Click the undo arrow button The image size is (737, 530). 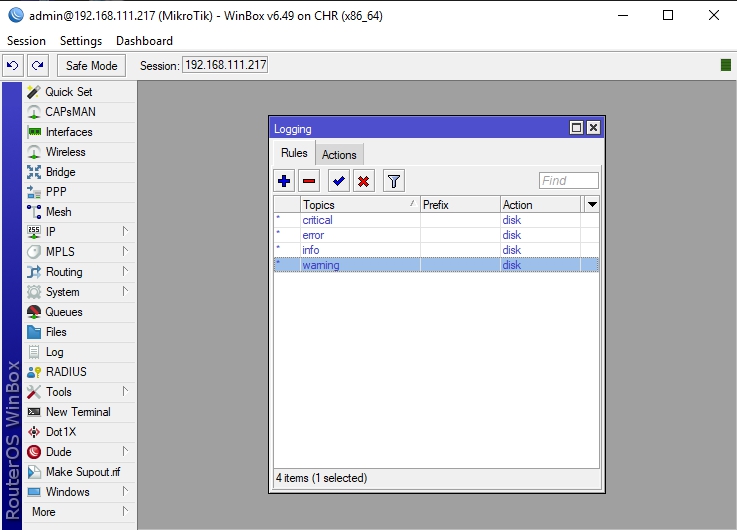pos(13,65)
